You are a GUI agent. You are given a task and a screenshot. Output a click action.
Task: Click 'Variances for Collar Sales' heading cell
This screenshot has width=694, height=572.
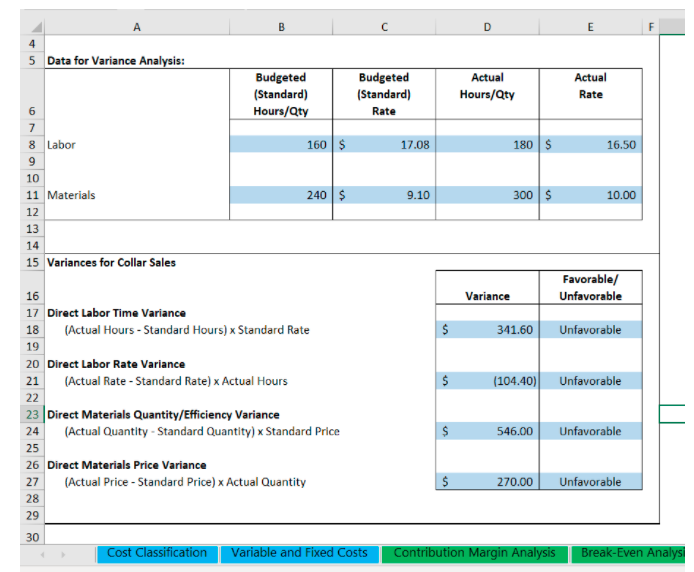click(112, 263)
